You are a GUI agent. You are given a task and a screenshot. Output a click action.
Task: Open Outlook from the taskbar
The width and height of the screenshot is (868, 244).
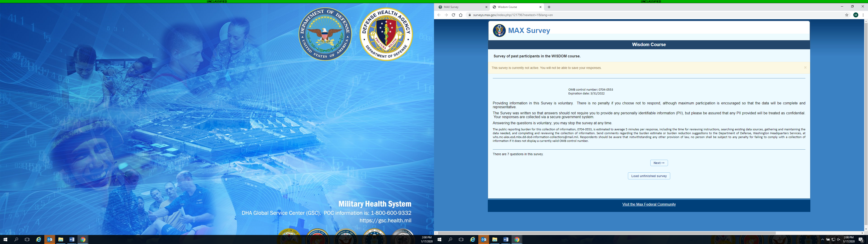(x=484, y=240)
